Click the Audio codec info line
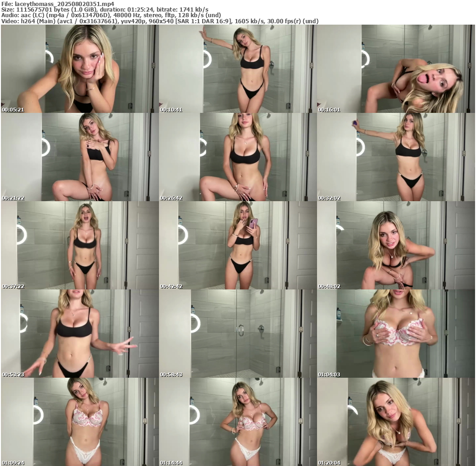Viewport: 476px width, 466px height. point(111,15)
